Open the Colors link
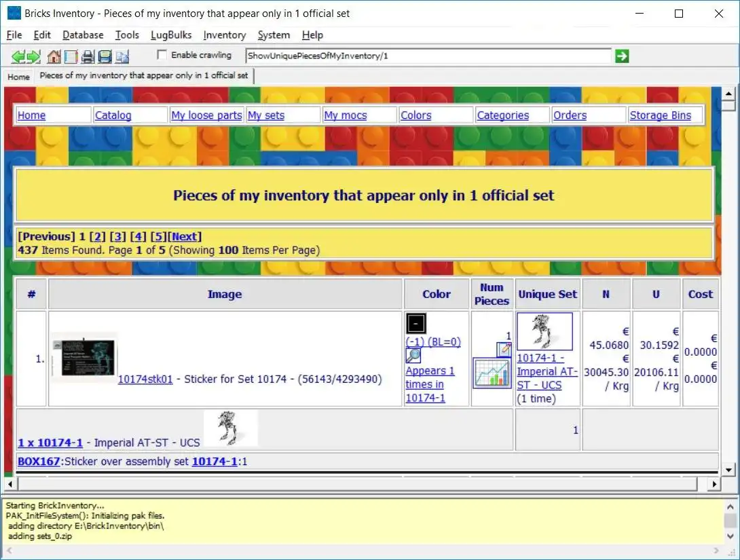Viewport: 740px width, 560px height. [415, 115]
